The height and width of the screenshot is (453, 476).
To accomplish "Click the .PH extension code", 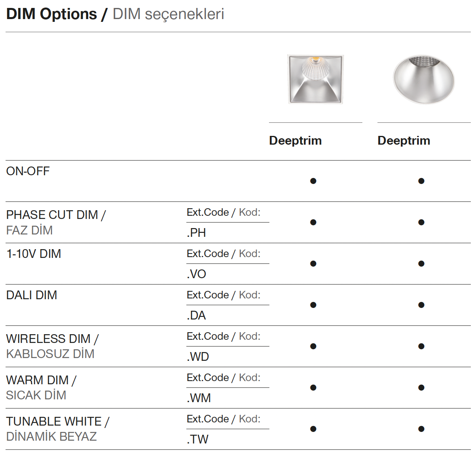I will tap(196, 233).
